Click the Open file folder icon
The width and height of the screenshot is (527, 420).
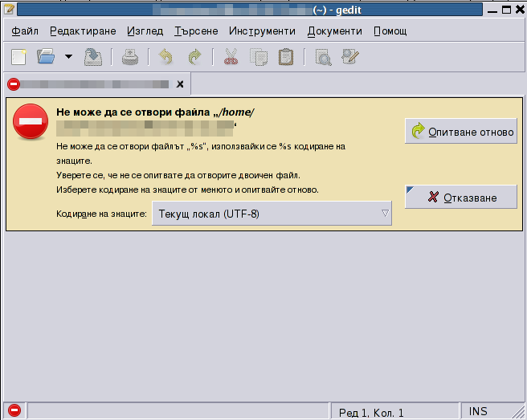click(x=46, y=57)
